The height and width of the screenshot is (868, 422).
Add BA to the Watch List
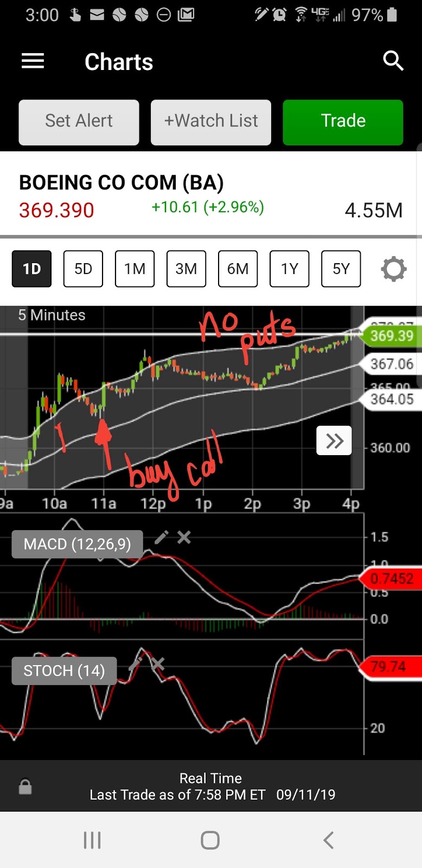click(x=211, y=122)
